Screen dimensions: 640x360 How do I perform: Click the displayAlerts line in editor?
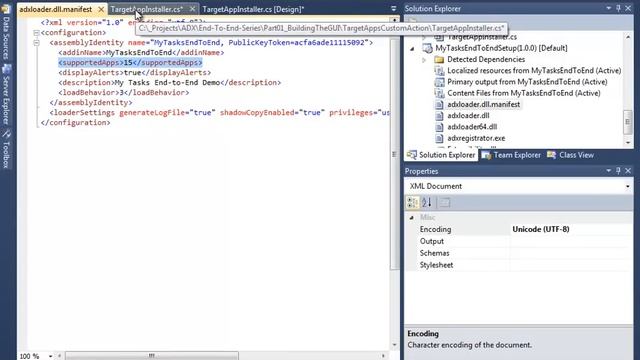135,73
